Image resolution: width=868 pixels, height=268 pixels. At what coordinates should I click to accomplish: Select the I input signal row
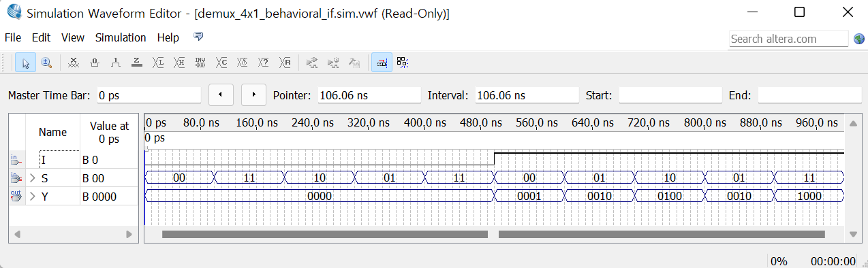[x=73, y=160]
